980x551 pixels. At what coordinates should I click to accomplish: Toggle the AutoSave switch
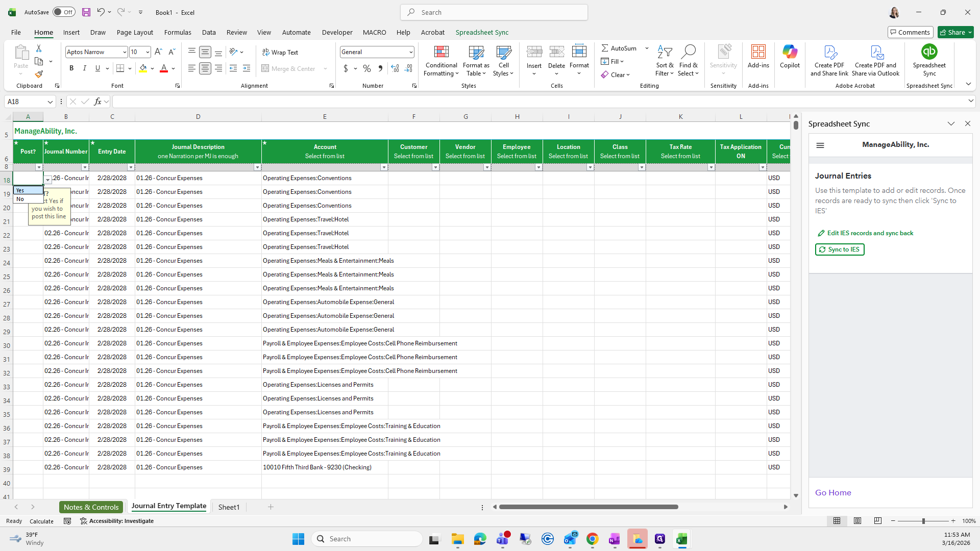(64, 12)
